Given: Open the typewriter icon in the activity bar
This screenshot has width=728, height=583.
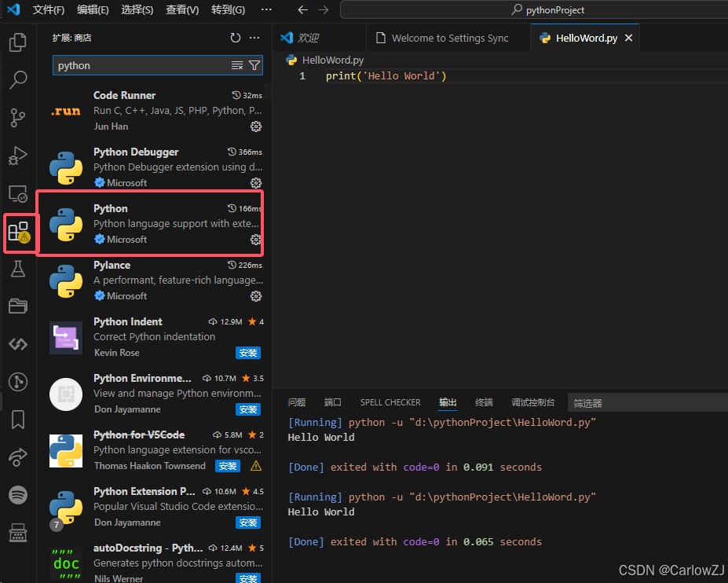Looking at the screenshot, I should [x=18, y=533].
